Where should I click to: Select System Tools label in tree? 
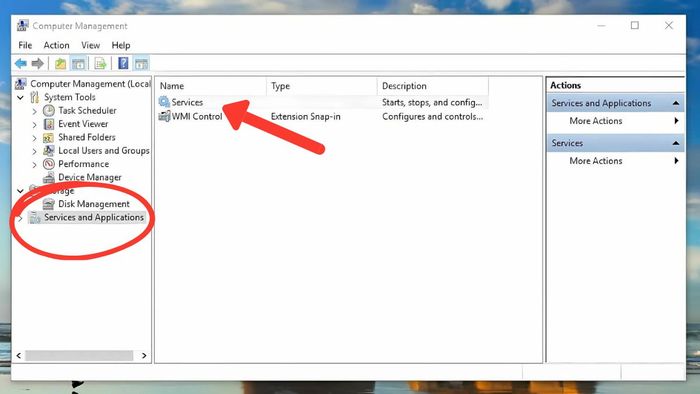pos(70,97)
